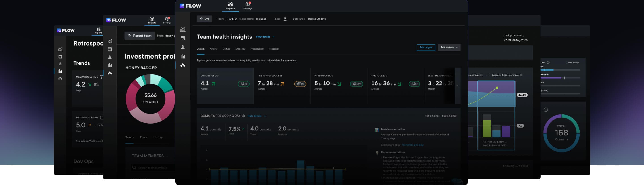644x185 pixels.
Task: Click the Flow logo in the front window
Action: (x=190, y=6)
